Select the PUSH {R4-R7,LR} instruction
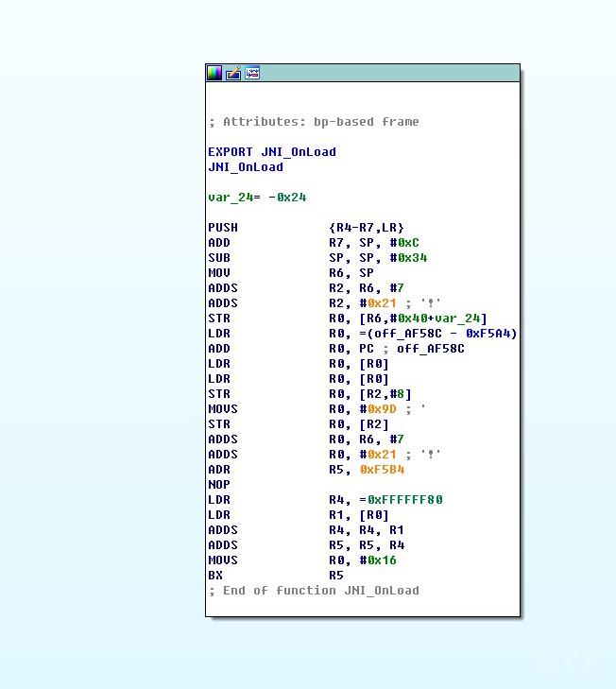The width and height of the screenshot is (616, 689). click(x=306, y=228)
